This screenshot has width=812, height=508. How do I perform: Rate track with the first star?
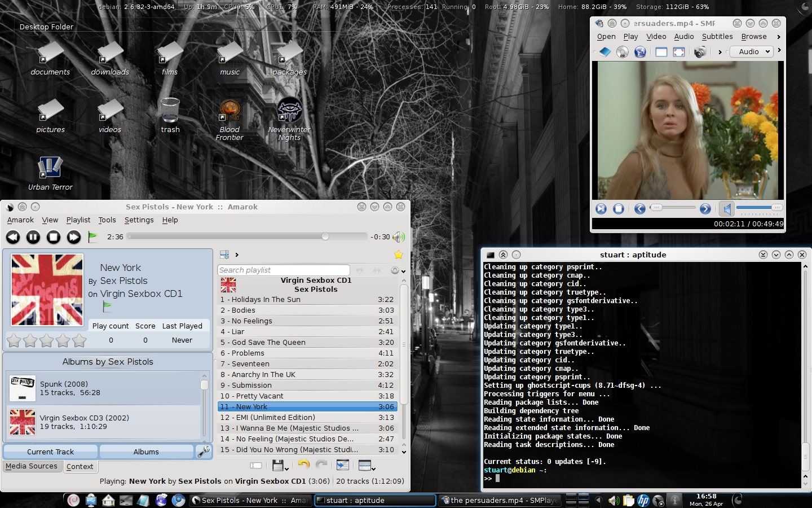pyautogui.click(x=14, y=340)
